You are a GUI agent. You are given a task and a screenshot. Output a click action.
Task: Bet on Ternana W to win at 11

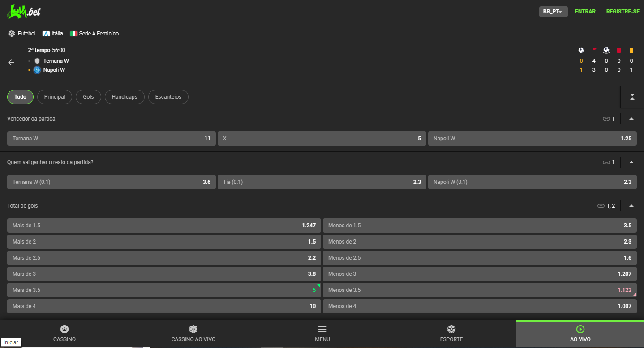pyautogui.click(x=112, y=139)
